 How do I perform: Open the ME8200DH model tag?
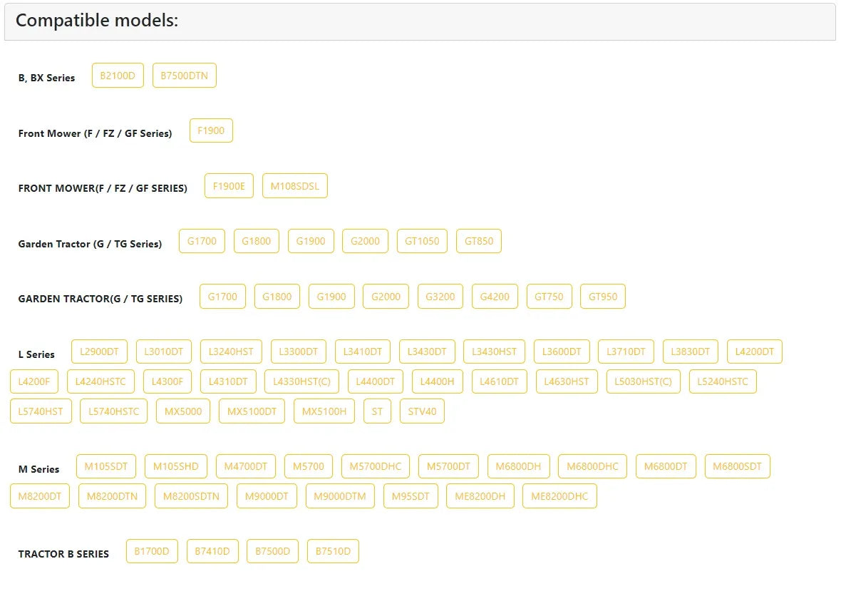coord(480,496)
